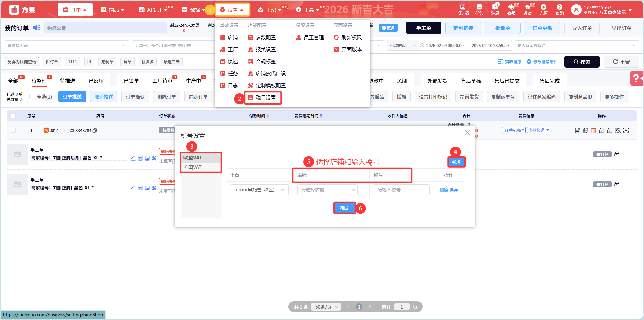Open the 请选择店铺 dropdown in tax dialog
Viewport: 644px width, 320px height.
(x=327, y=190)
